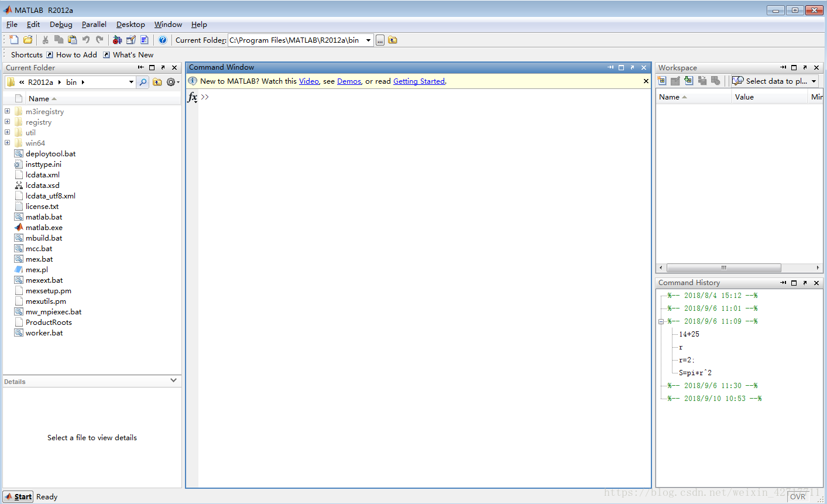Open Current Folder actions gear menu
827x504 pixels.
tap(172, 82)
